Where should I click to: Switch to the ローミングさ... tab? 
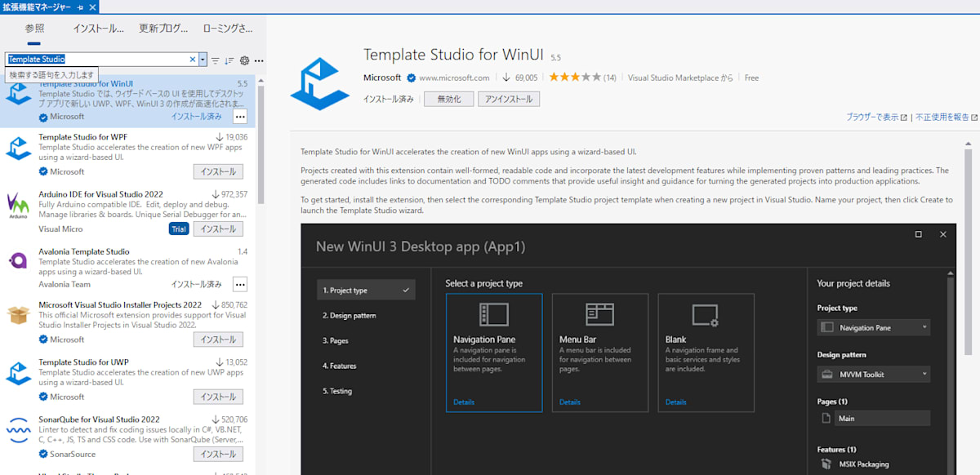228,28
